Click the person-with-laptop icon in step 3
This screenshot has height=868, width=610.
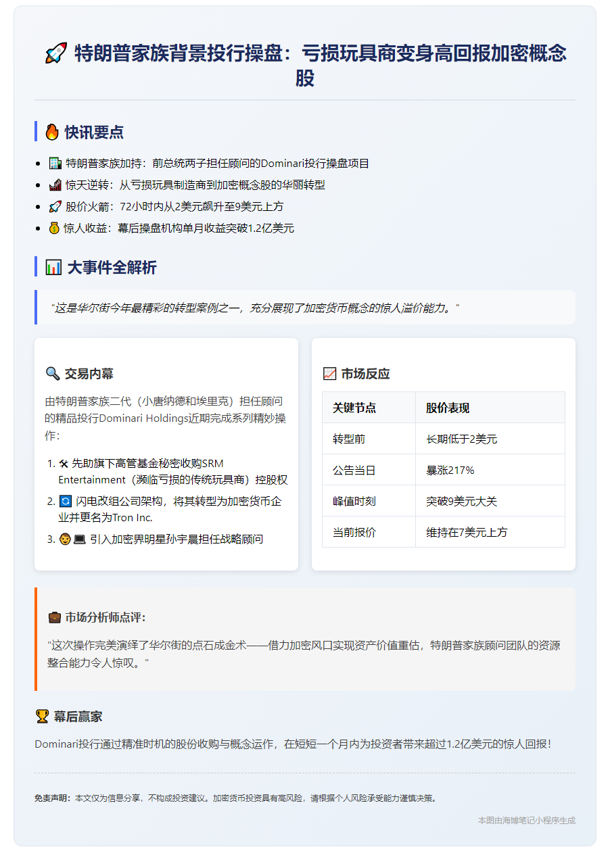(71, 539)
